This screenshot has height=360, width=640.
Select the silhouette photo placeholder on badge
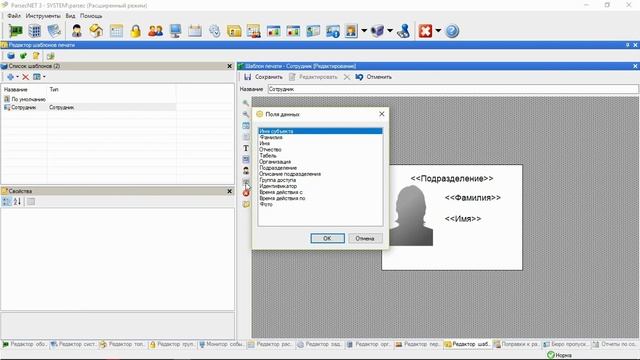(411, 215)
